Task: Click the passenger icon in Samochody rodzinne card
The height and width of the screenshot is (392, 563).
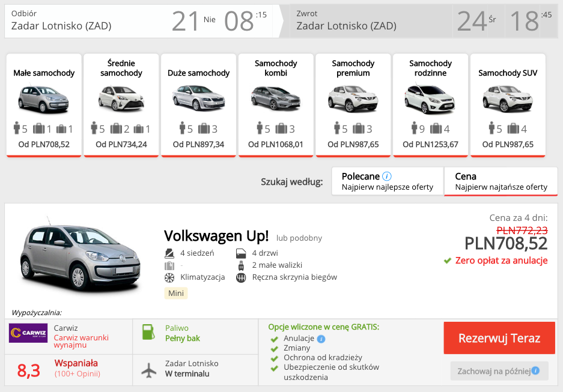Action: point(415,128)
